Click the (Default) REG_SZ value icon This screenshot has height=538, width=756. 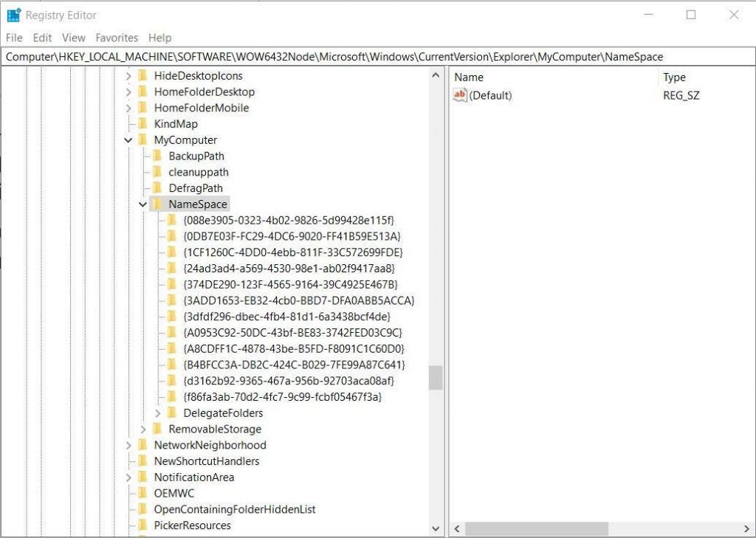click(x=458, y=95)
